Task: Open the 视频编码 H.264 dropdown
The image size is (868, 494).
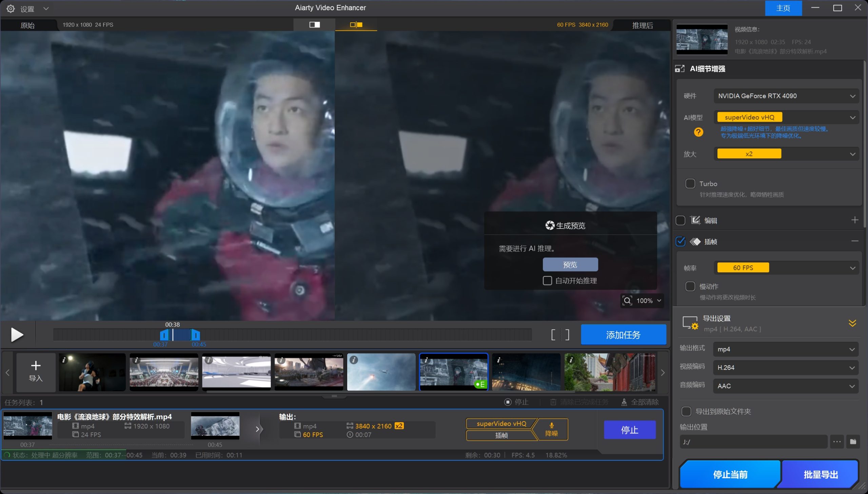Action: click(786, 368)
